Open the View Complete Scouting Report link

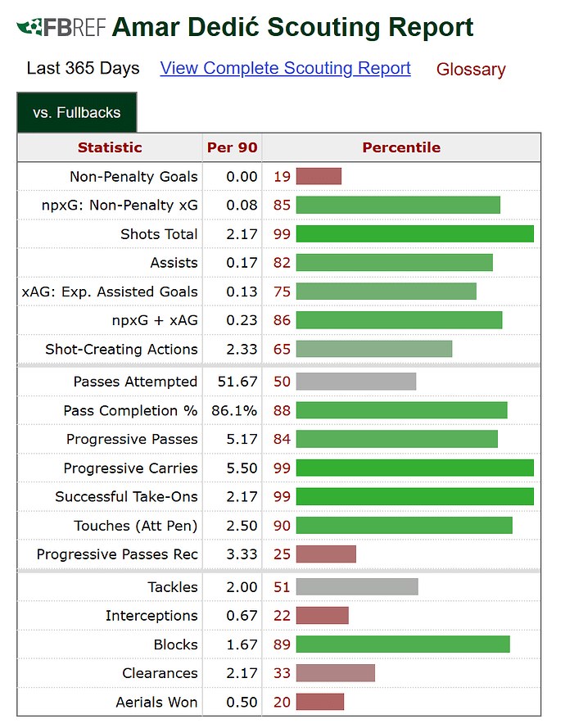286,68
